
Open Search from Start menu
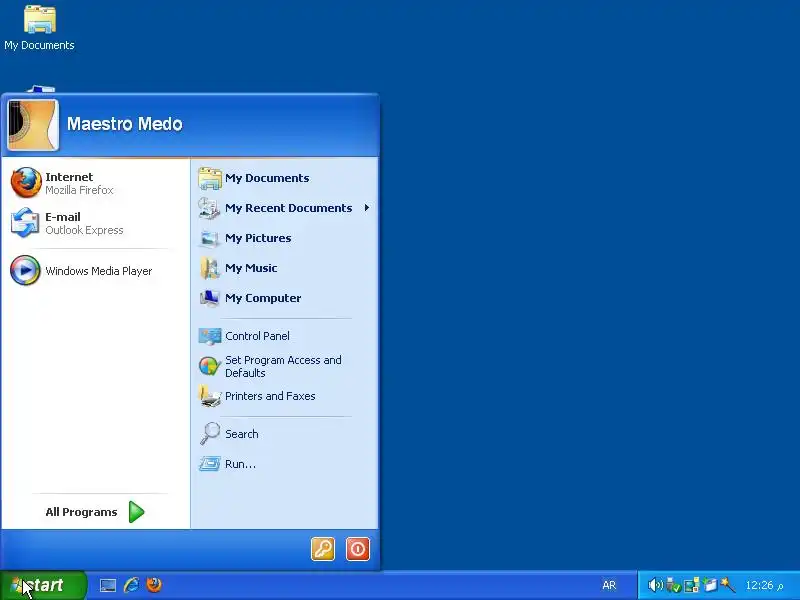click(x=285, y=434)
